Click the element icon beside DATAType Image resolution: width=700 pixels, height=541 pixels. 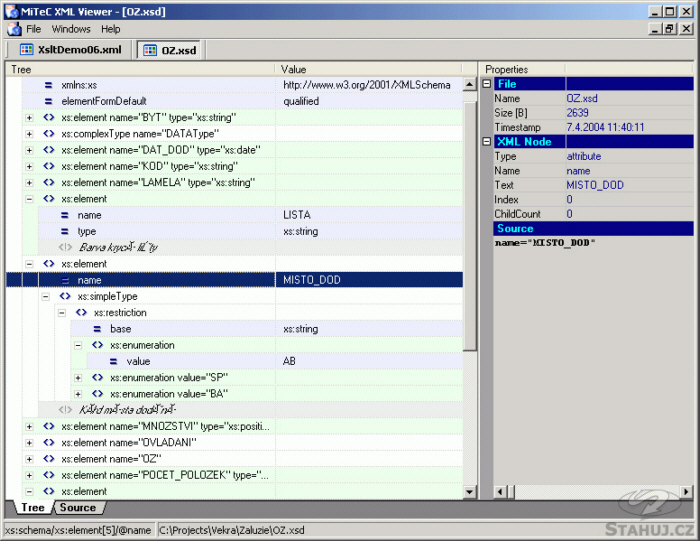49,133
